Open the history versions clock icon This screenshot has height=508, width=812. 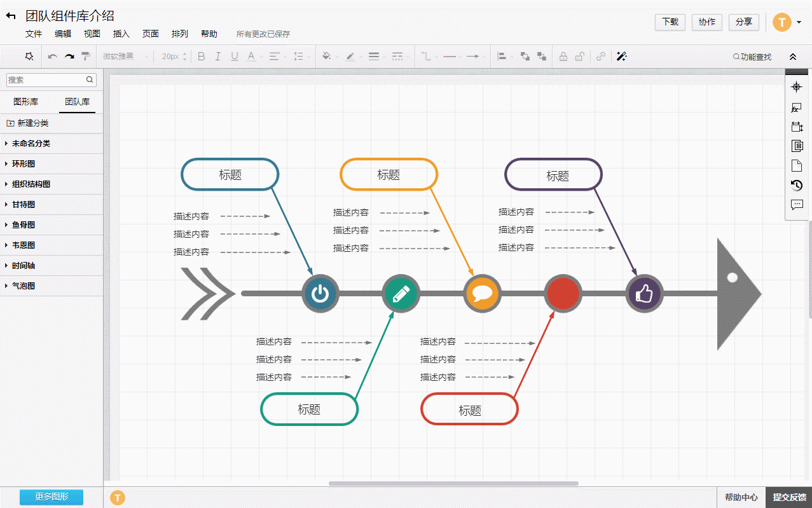pos(797,185)
